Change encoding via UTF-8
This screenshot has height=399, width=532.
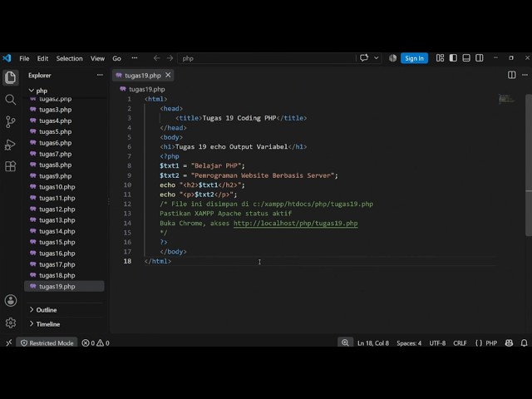437,343
